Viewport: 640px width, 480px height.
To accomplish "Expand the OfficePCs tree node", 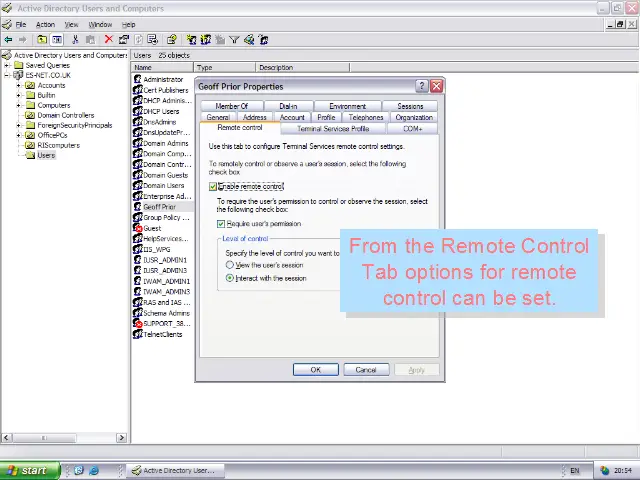I will [x=18, y=135].
